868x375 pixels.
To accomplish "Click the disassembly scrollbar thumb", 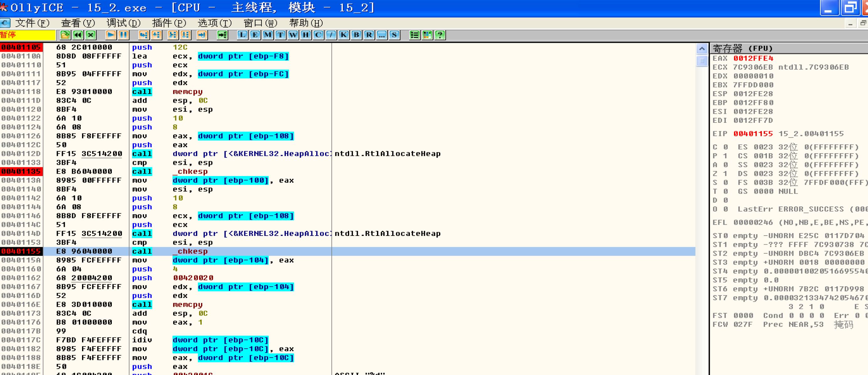I will point(702,61).
